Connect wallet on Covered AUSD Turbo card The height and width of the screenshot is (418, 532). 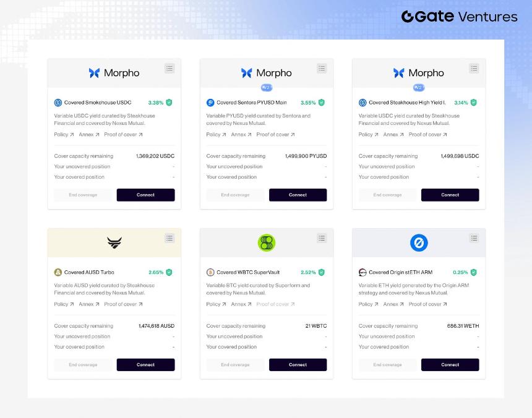(x=145, y=365)
